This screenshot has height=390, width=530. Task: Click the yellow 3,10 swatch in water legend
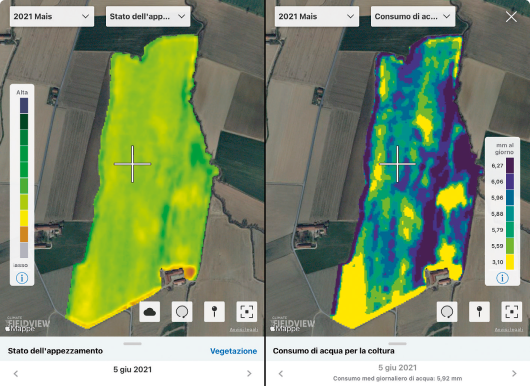(x=510, y=262)
